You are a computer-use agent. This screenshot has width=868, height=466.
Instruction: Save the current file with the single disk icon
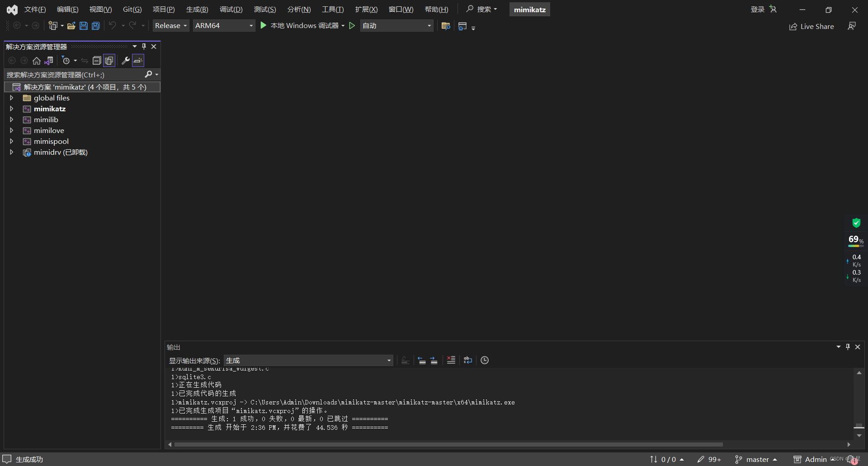pyautogui.click(x=84, y=26)
